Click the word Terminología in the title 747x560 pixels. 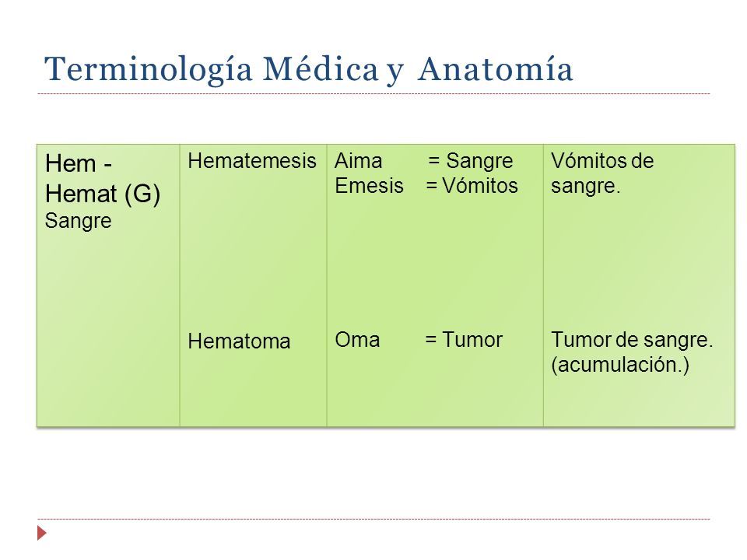tap(148, 69)
